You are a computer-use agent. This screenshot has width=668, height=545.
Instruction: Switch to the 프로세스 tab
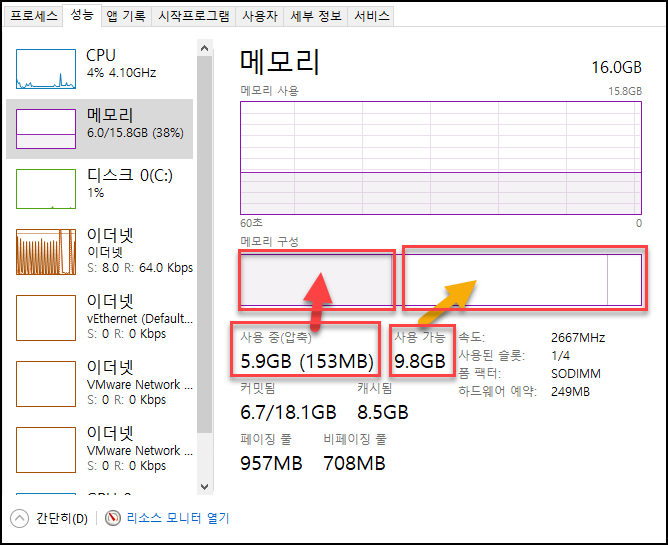(x=34, y=16)
